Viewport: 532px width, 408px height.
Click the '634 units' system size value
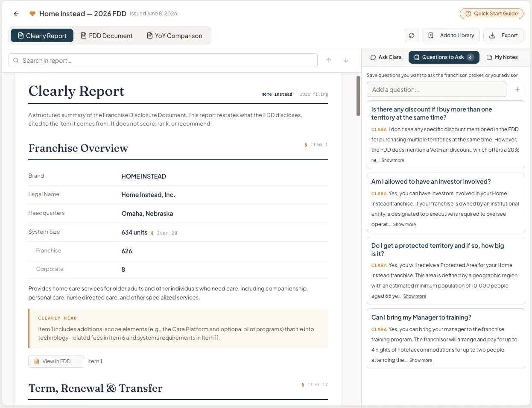click(x=134, y=232)
